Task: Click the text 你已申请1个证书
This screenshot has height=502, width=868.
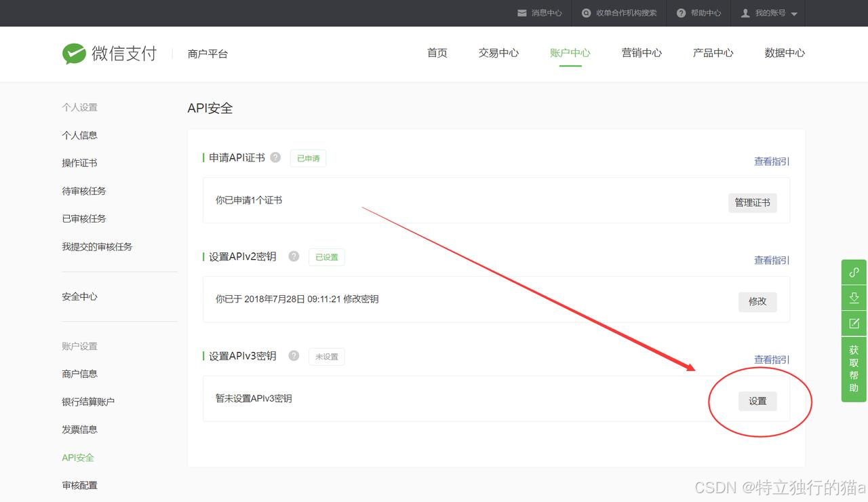Action: click(x=249, y=200)
